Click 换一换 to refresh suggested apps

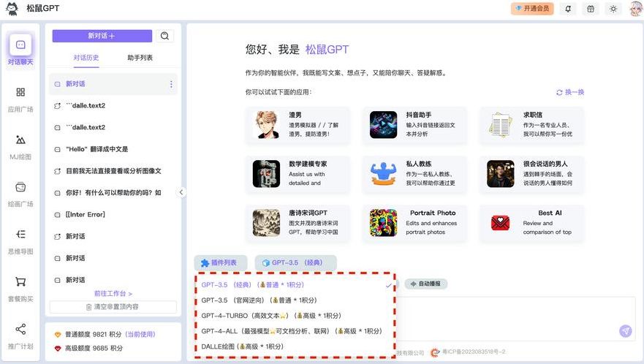coord(570,92)
